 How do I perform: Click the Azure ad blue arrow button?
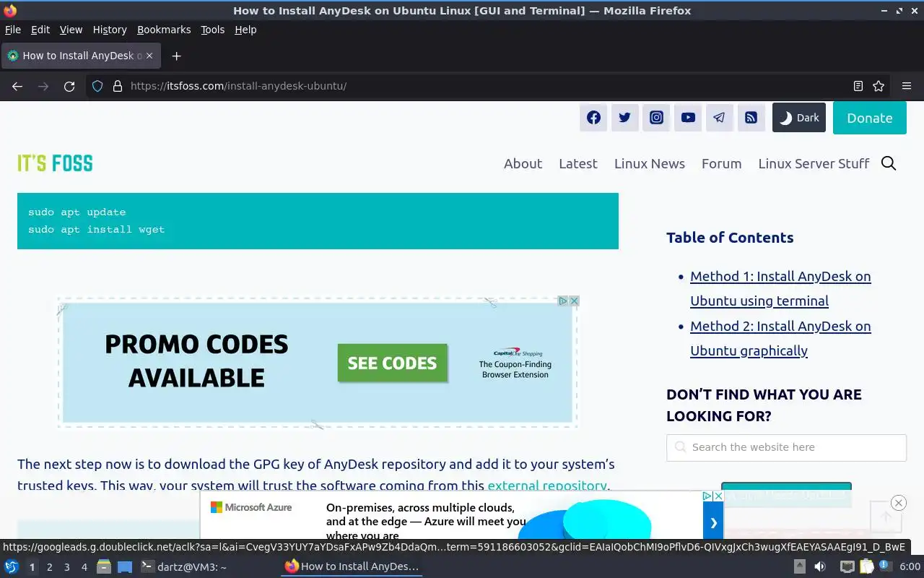(713, 522)
